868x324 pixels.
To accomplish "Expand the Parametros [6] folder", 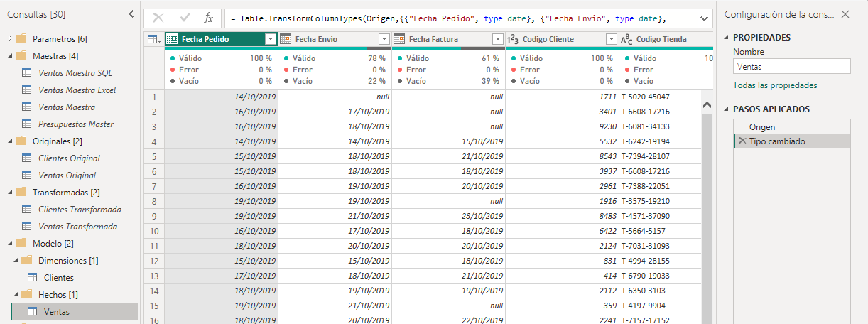I will coord(10,38).
